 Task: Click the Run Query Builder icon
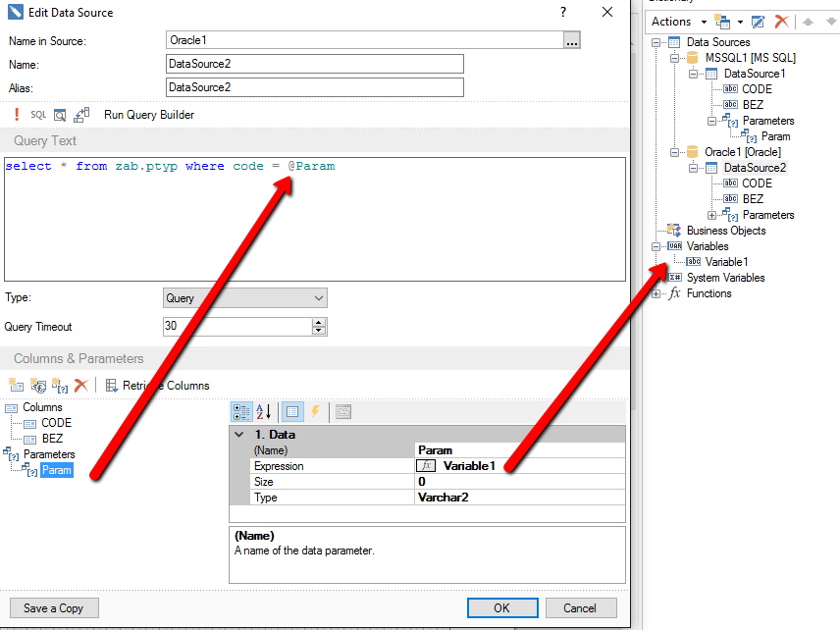point(81,115)
